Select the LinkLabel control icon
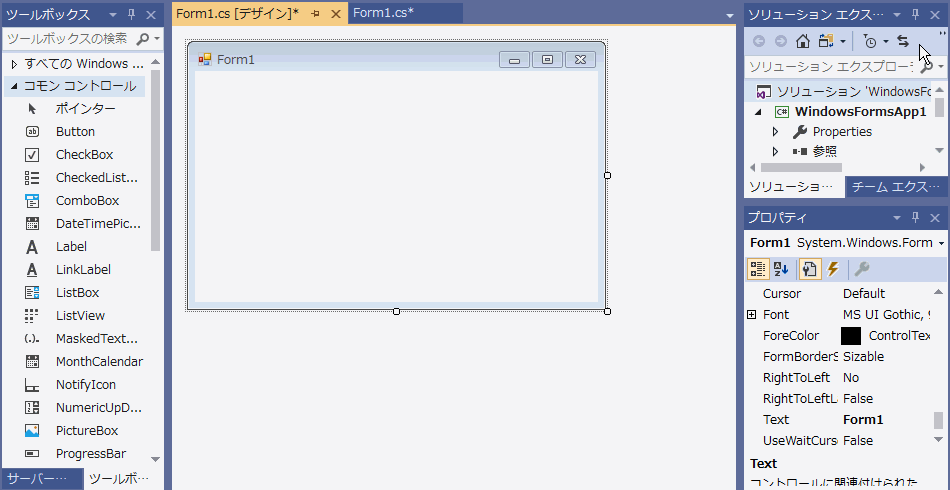This screenshot has height=490, width=950. 32,270
